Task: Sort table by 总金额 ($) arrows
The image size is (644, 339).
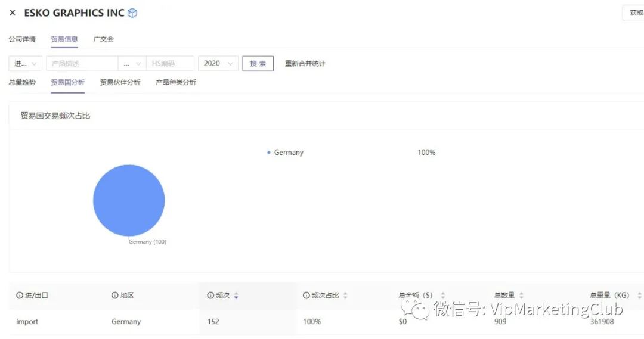Action: [442, 296]
